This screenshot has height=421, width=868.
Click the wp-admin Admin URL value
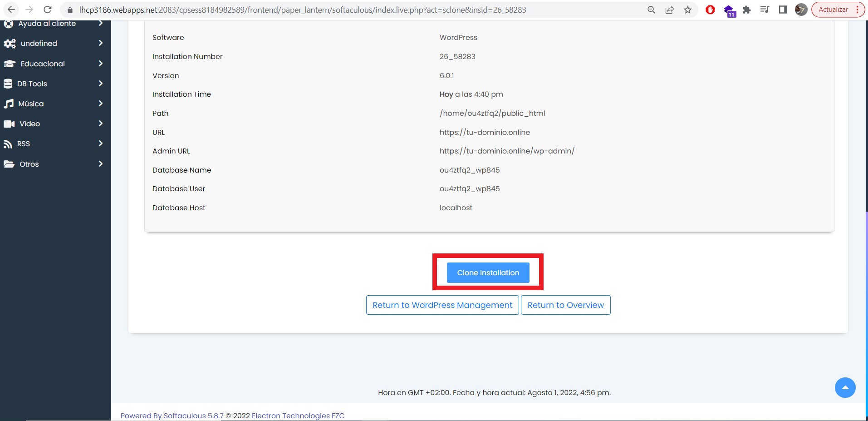pos(507,151)
